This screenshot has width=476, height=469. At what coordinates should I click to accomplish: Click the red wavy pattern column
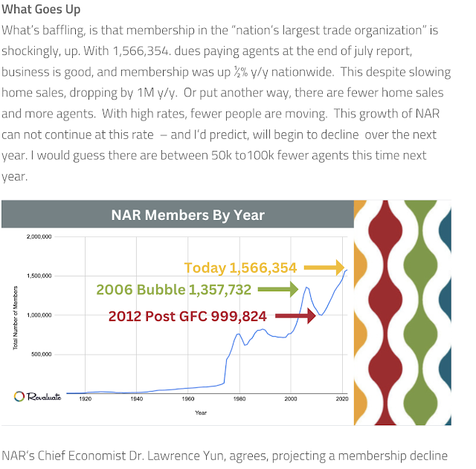pos(385,312)
